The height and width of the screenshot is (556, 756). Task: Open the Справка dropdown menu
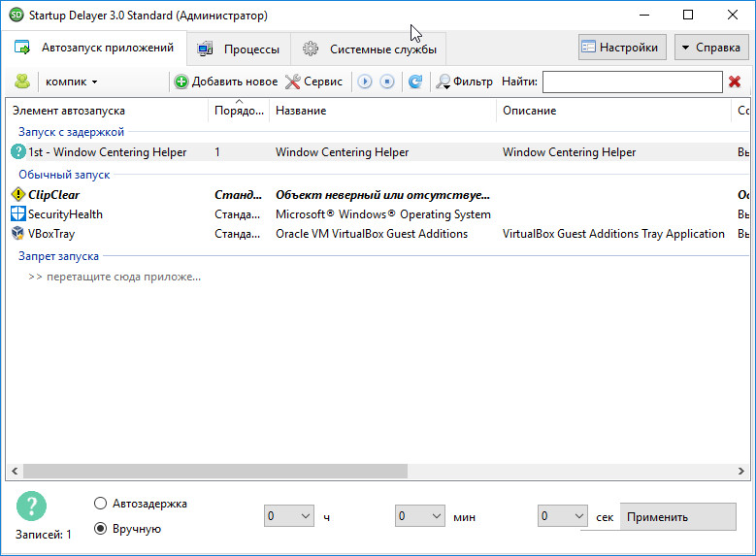[711, 48]
